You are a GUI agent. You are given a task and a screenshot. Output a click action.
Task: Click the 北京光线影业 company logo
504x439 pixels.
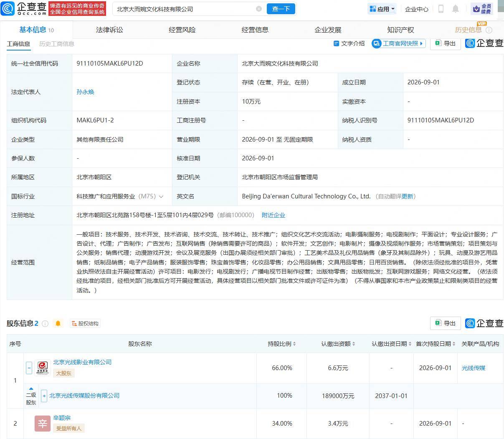pyautogui.click(x=42, y=368)
